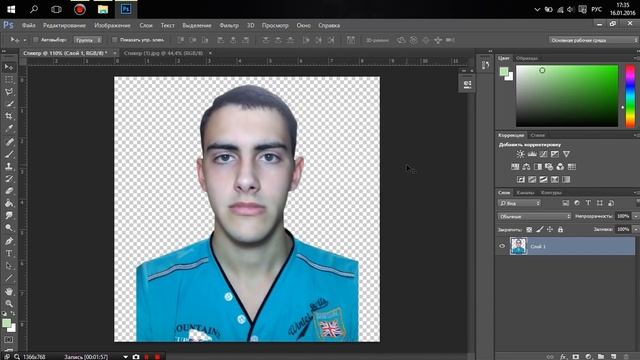Open the Редактирование menu
This screenshot has height=360, width=640.
point(64,25)
